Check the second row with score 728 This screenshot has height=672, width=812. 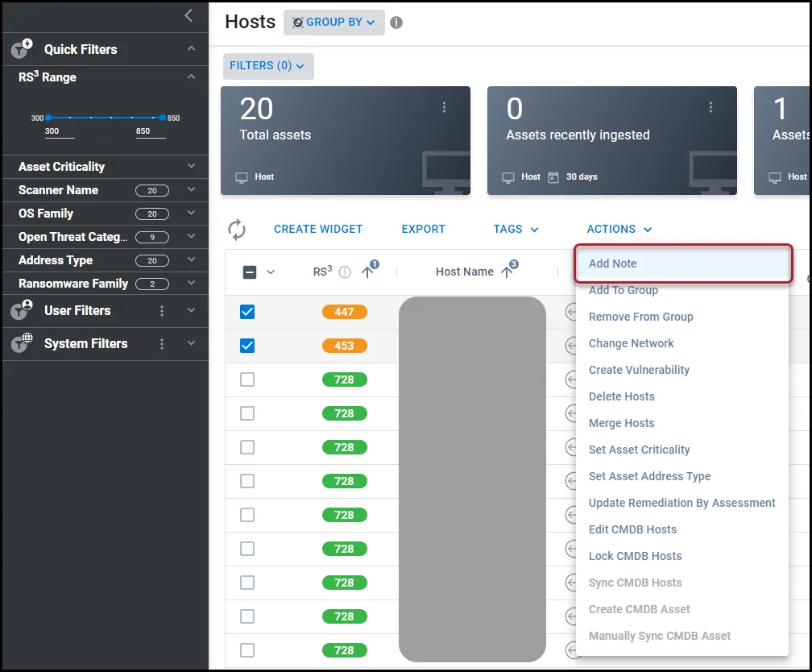tap(247, 413)
